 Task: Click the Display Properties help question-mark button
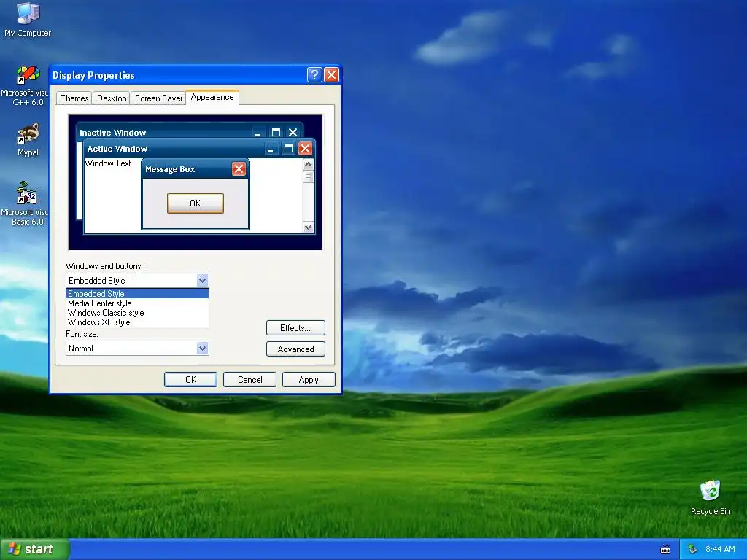314,75
